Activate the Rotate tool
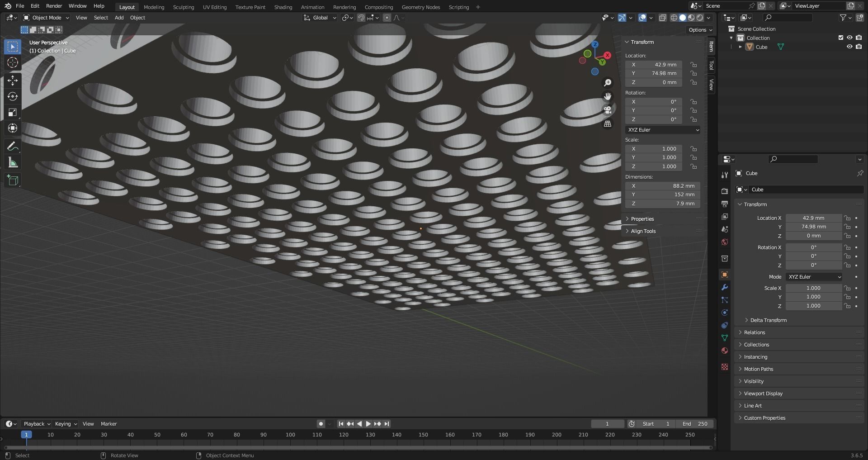 click(13, 96)
